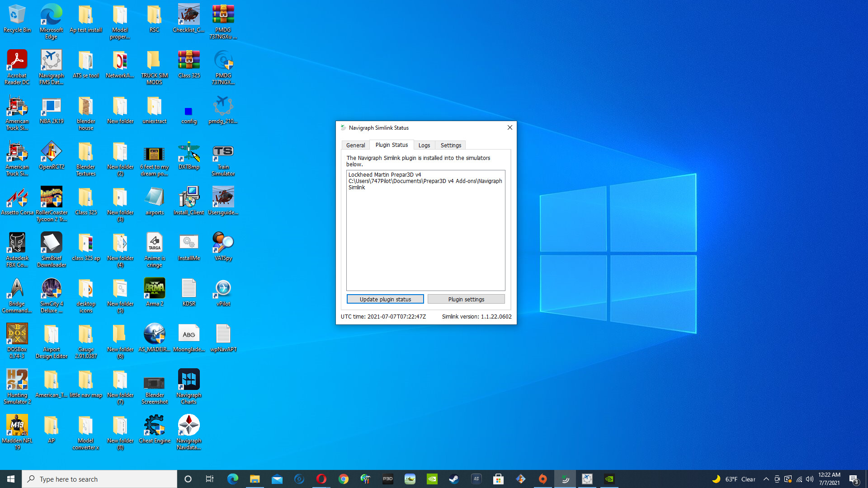The image size is (868, 488).
Task: Switch to the Settings tab
Action: point(451,145)
